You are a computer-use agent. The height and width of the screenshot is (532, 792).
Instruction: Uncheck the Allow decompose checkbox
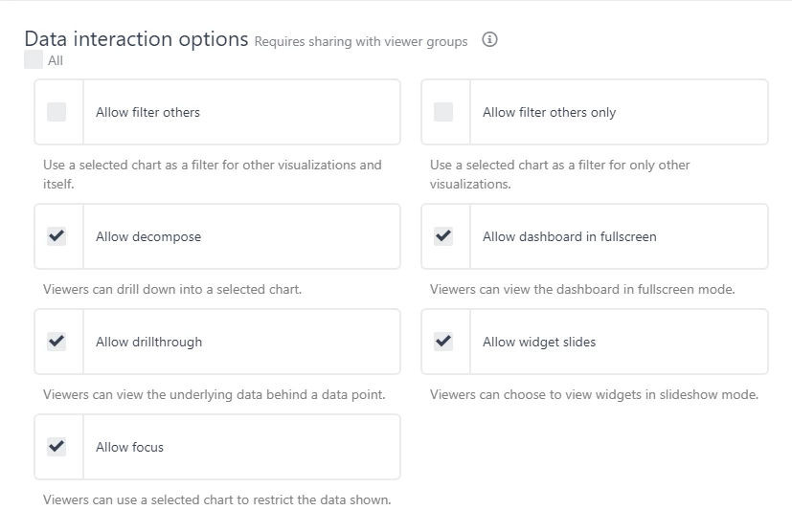pyautogui.click(x=57, y=236)
